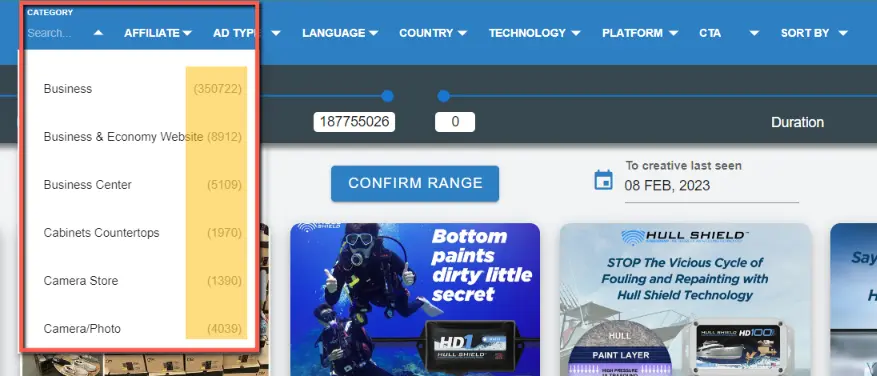Click the left range slider handle
Viewport: 877px width, 376px height.
(387, 96)
